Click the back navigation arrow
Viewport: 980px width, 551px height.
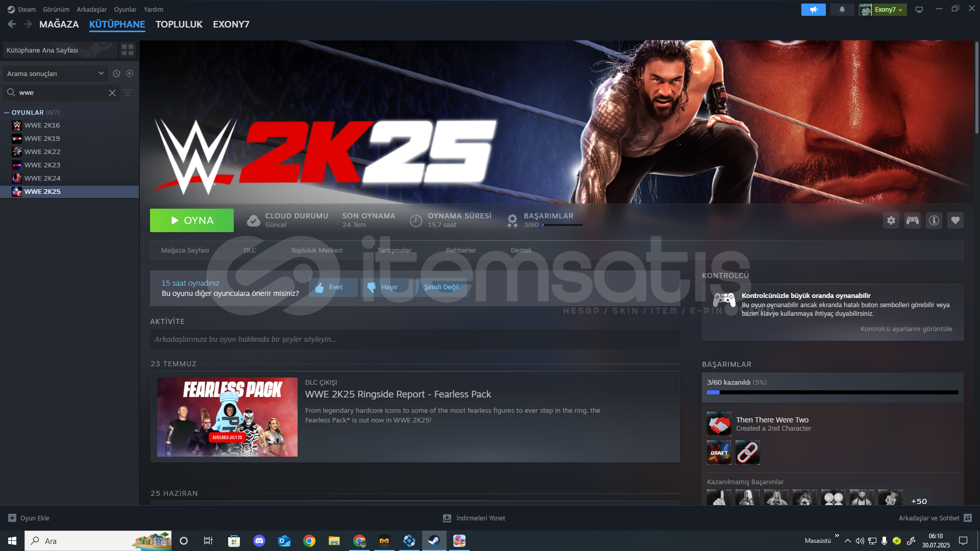pyautogui.click(x=12, y=24)
